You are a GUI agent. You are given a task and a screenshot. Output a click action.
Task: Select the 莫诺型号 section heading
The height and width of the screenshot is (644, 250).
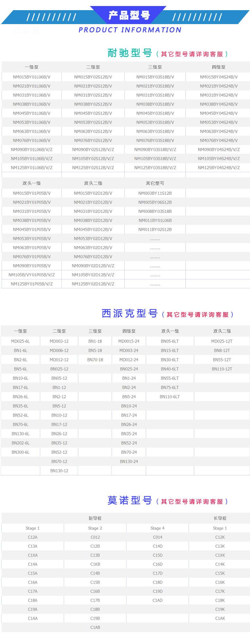[x=130, y=500]
